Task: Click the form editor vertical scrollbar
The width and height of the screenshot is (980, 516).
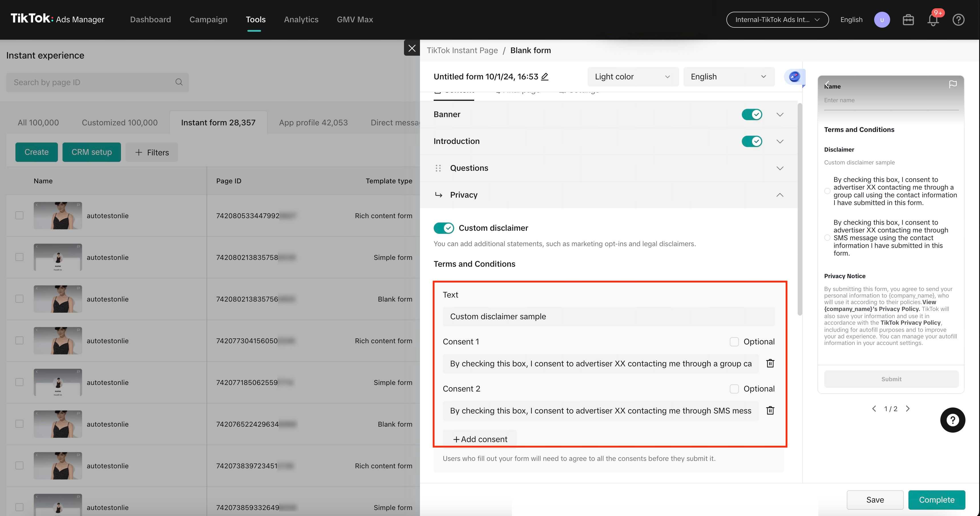Action: (800, 209)
